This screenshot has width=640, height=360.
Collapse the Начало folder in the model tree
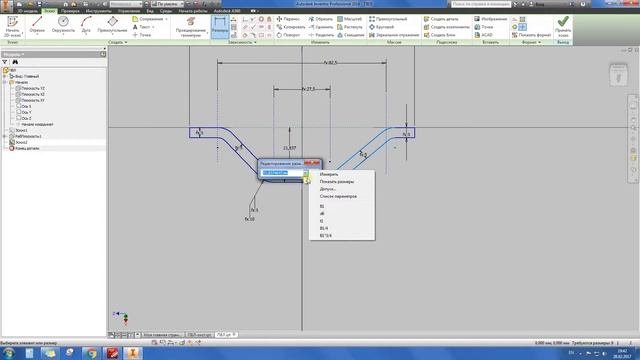[4, 82]
